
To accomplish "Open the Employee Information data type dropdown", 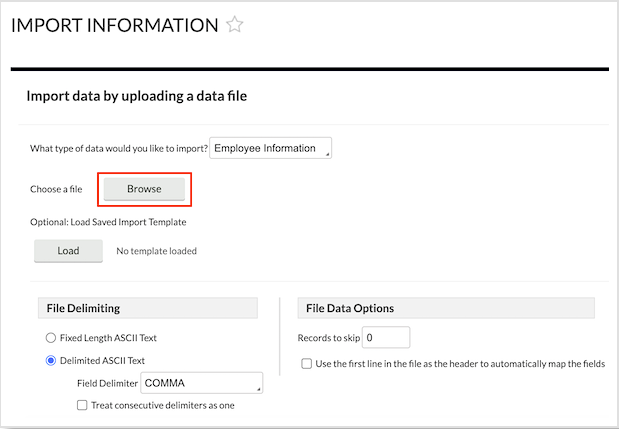I will click(271, 149).
